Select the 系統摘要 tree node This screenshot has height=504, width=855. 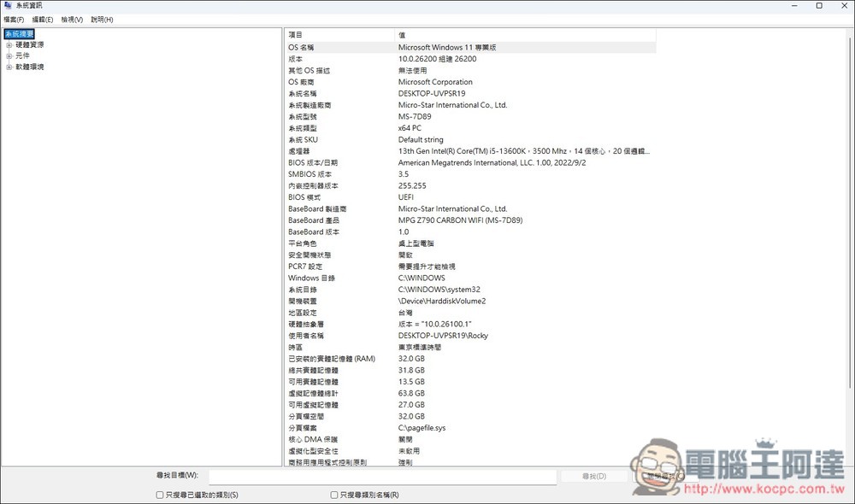(19, 34)
